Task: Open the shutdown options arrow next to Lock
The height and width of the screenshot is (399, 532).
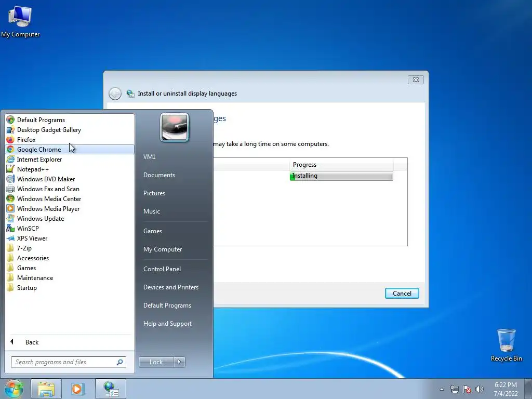Action: click(x=179, y=362)
